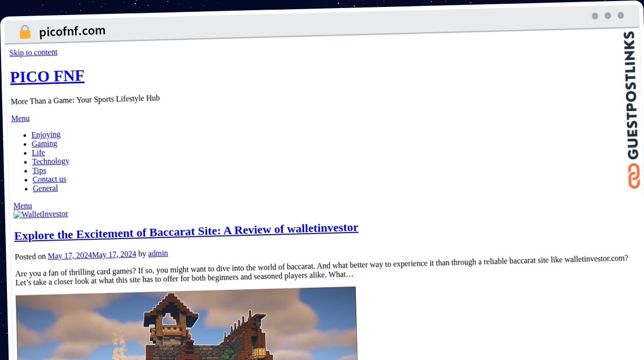The height and width of the screenshot is (360, 644).
Task: Select the Life menu item
Action: 39,153
